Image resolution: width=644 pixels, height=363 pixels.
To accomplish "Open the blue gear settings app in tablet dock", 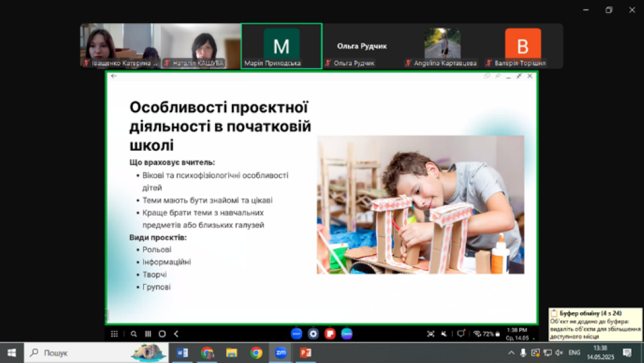I will click(x=313, y=334).
